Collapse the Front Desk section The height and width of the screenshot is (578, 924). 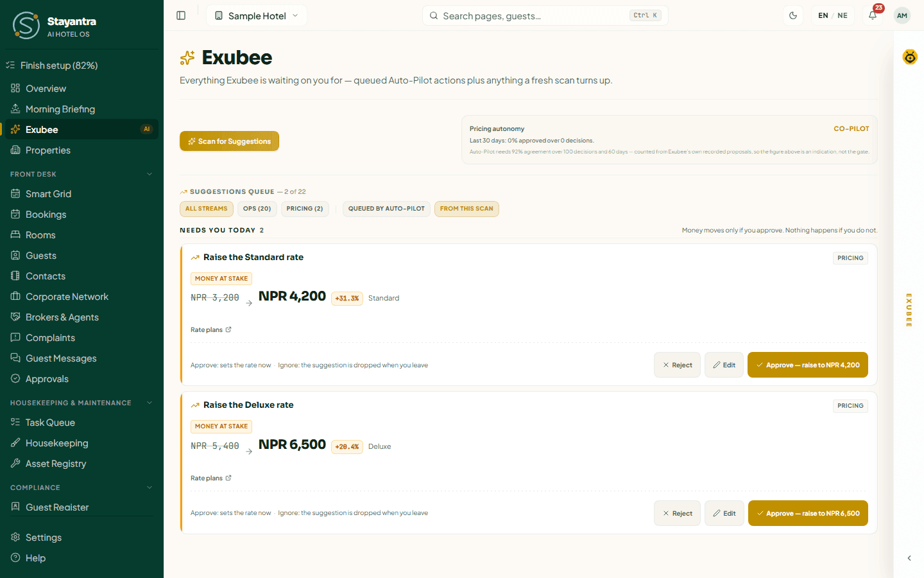click(81, 174)
